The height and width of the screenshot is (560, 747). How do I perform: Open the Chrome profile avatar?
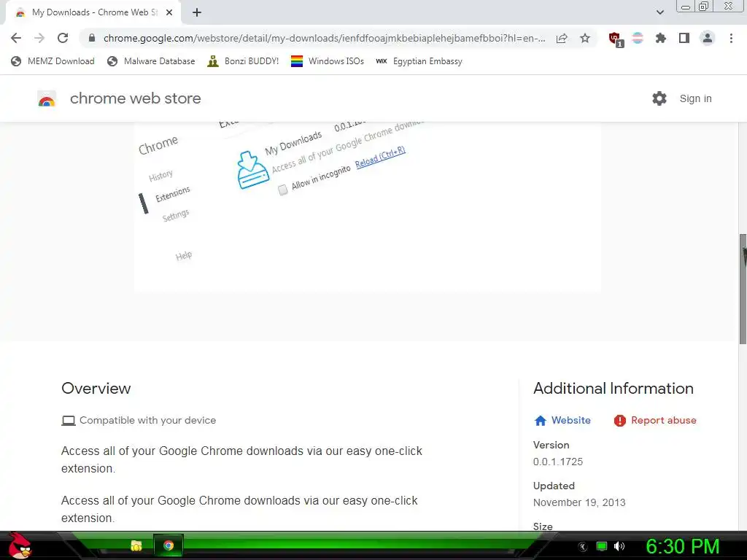coord(708,38)
